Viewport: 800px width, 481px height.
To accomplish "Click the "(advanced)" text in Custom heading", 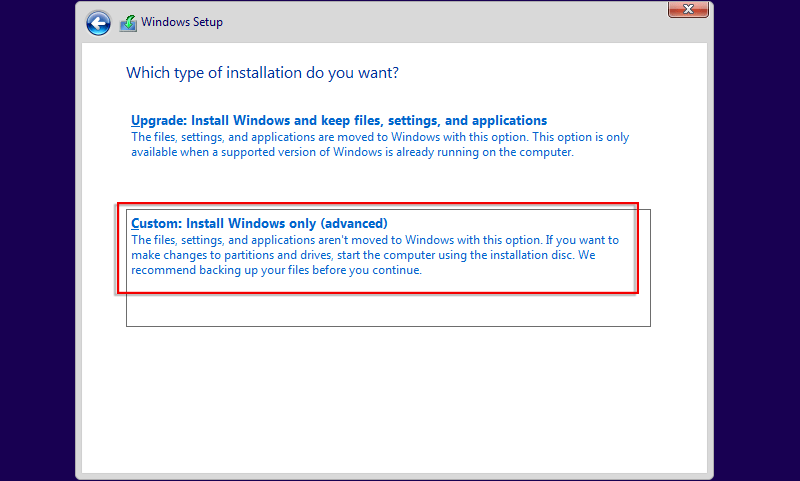I will point(353,223).
